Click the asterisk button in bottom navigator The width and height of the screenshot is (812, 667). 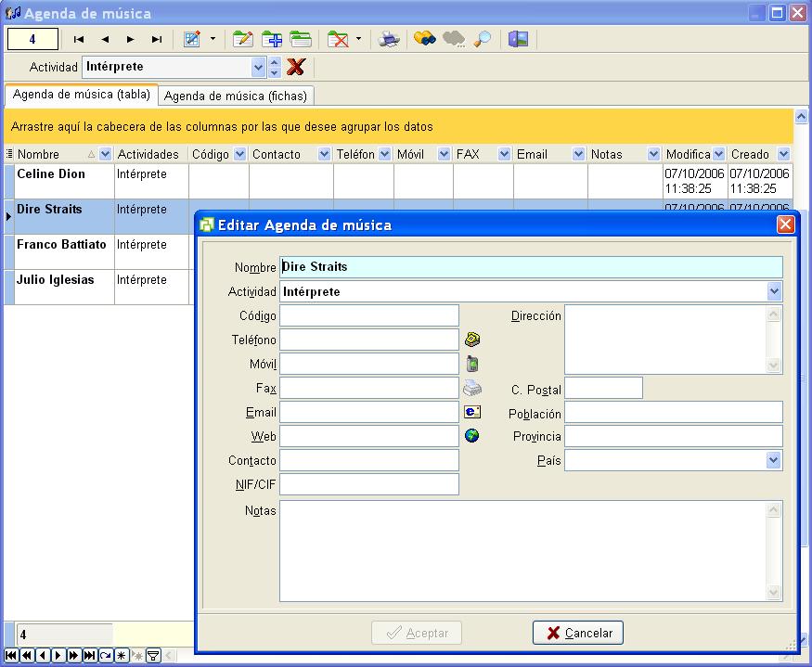tap(122, 656)
